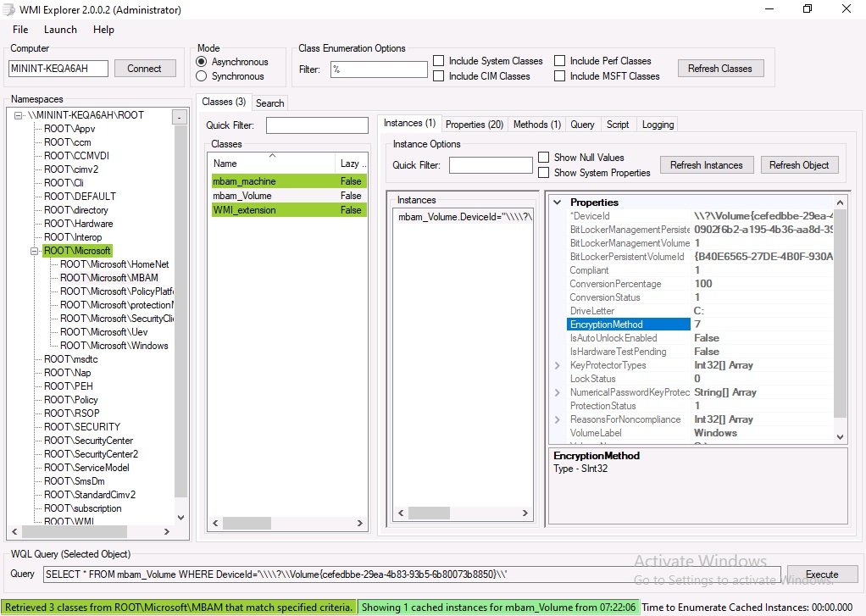Select ROOT\Microsoft\Uev namespace

[104, 332]
